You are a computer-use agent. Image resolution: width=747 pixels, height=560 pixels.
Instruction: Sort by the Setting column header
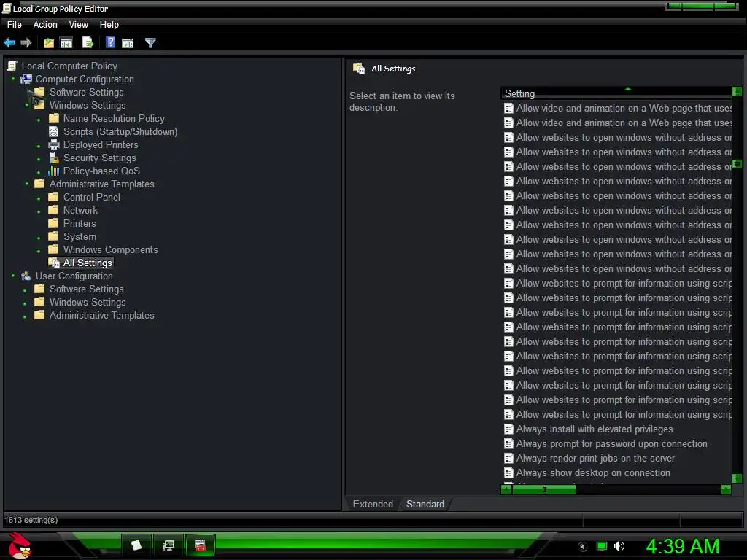tap(616, 93)
